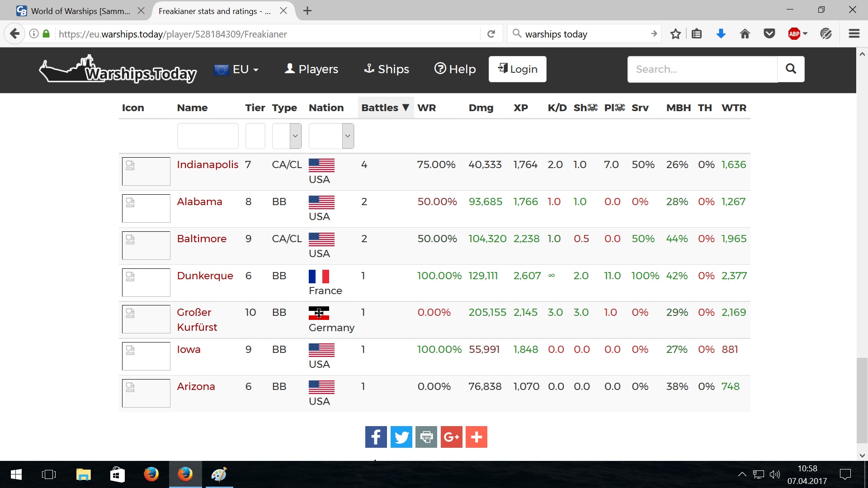868x488 pixels.
Task: Click the print page icon
Action: 426,437
